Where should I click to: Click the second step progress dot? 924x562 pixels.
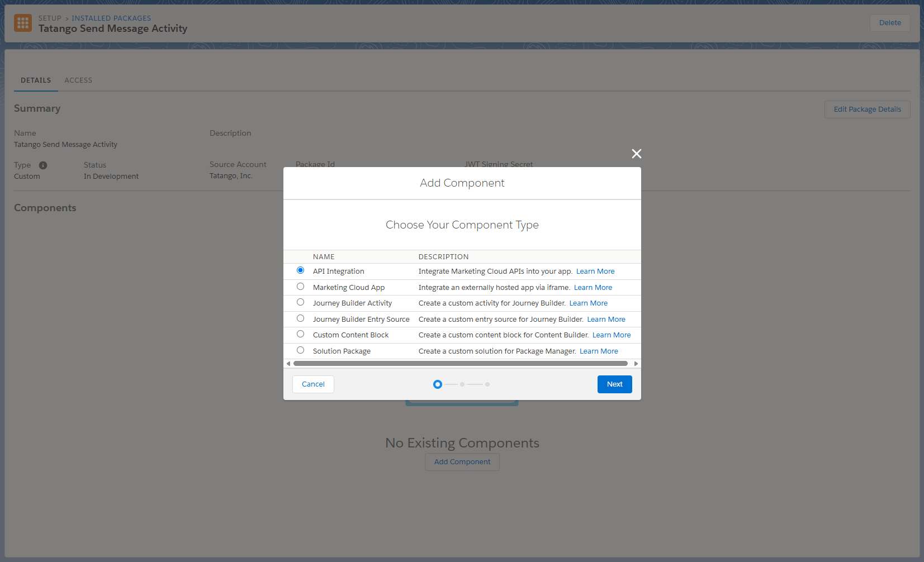pyautogui.click(x=462, y=384)
